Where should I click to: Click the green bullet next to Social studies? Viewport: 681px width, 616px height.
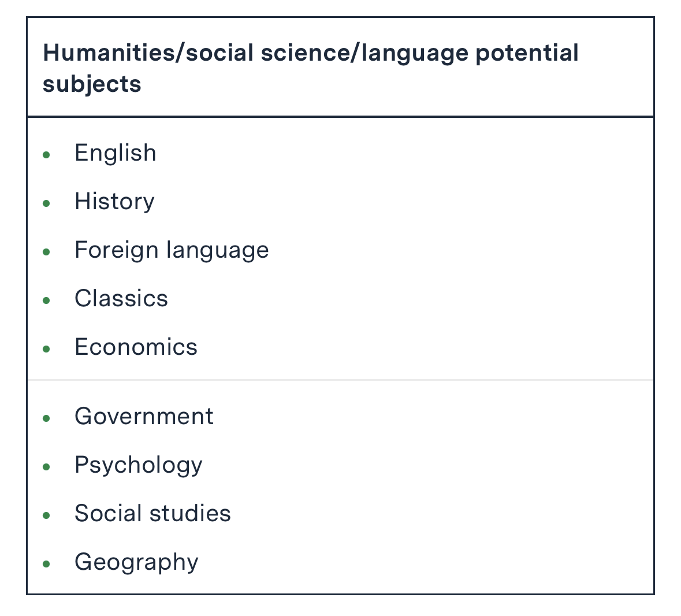(x=47, y=515)
